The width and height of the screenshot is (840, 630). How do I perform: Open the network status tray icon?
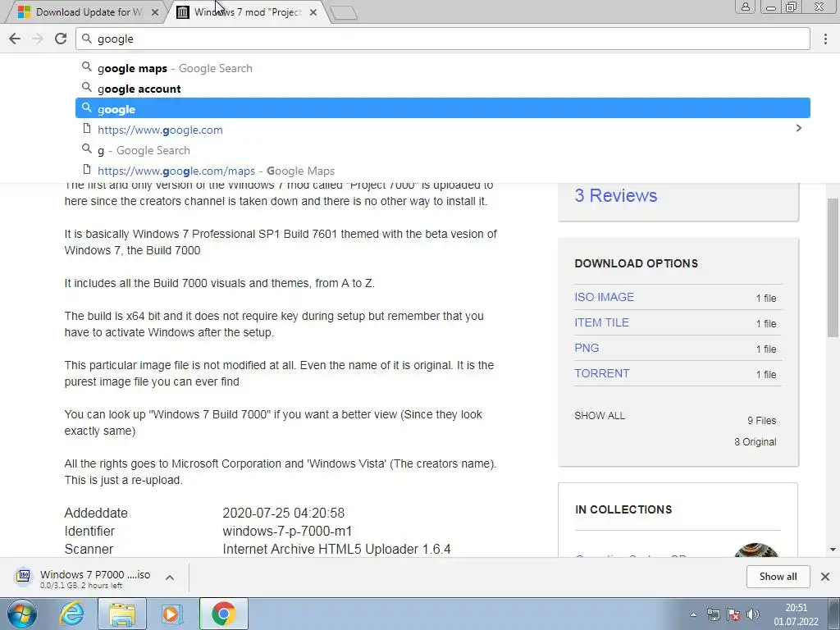point(714,614)
